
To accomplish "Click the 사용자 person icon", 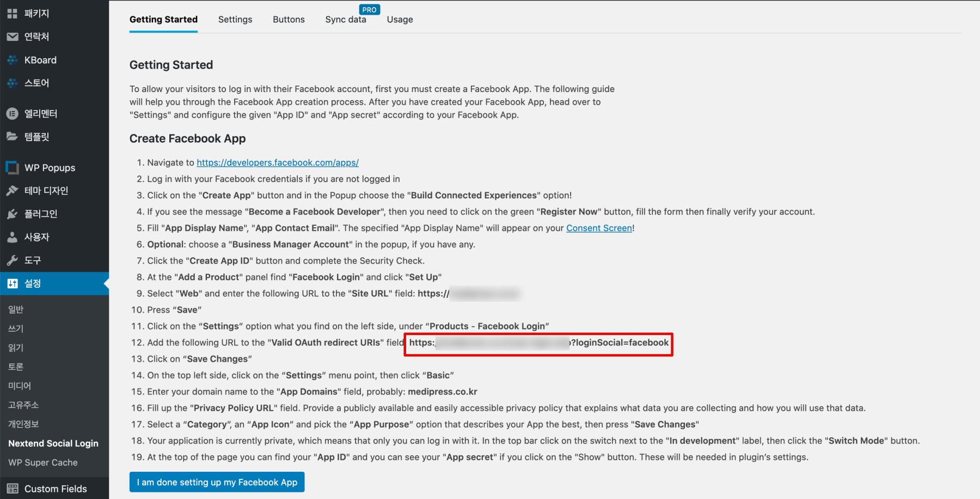I will (x=12, y=237).
